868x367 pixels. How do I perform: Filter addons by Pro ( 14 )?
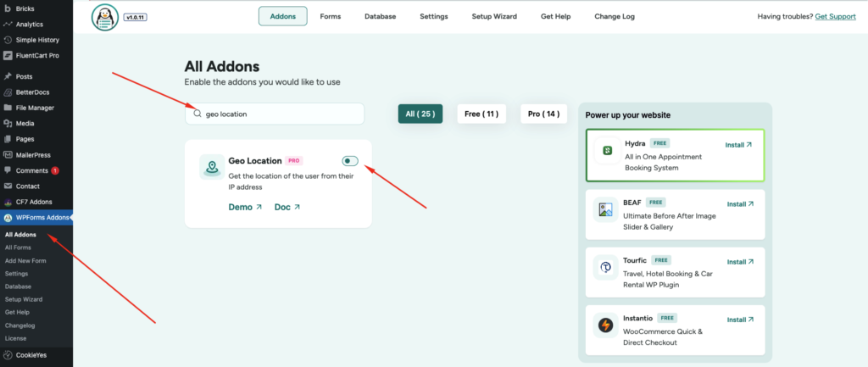click(x=543, y=114)
